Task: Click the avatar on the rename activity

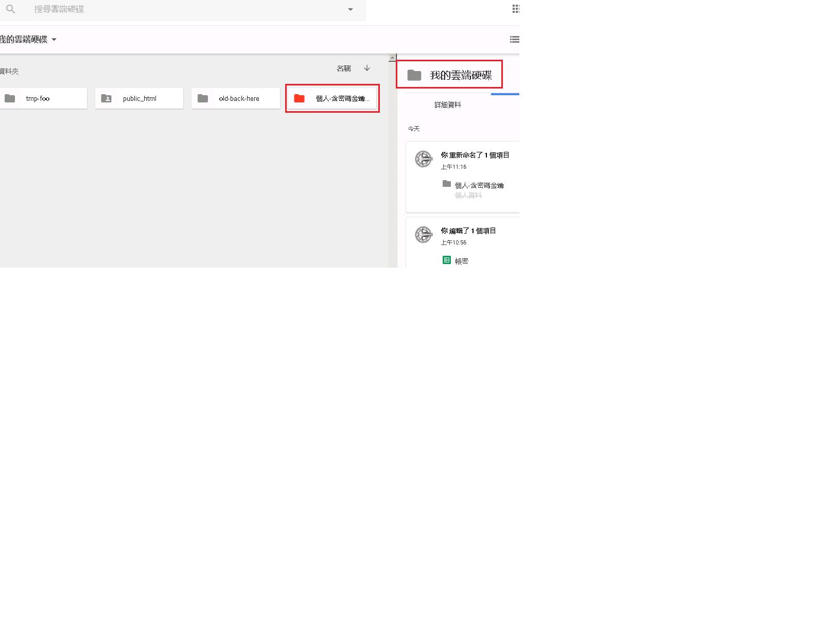Action: (x=424, y=159)
